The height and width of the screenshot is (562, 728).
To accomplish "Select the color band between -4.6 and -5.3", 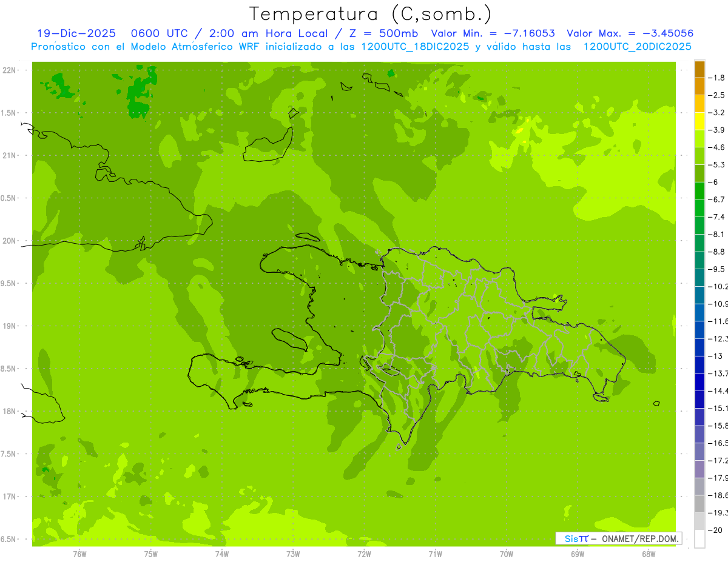I will click(x=699, y=156).
